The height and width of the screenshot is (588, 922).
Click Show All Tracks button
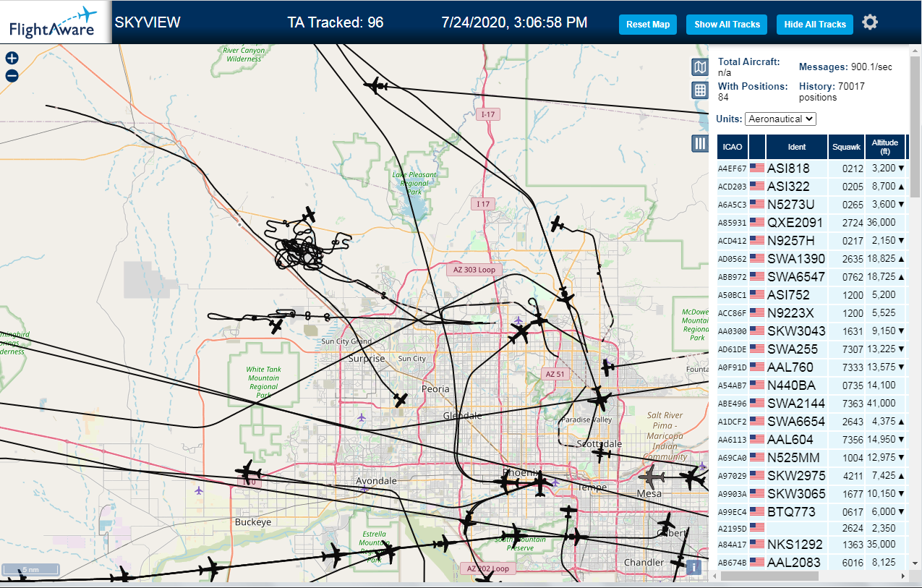(727, 24)
